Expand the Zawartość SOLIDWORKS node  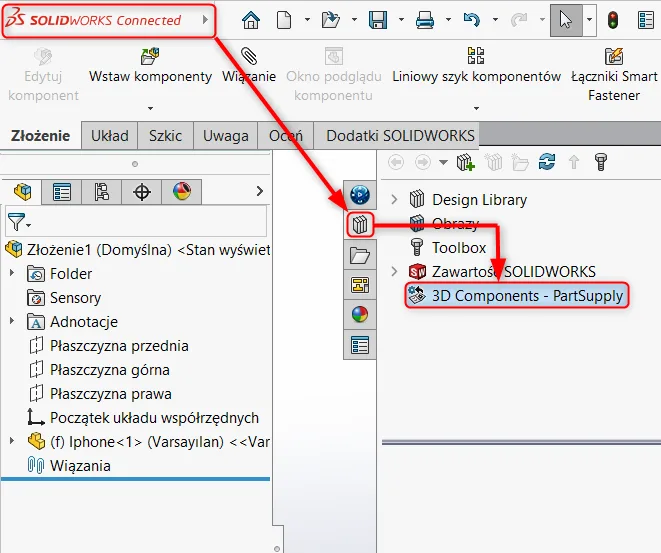coord(394,271)
